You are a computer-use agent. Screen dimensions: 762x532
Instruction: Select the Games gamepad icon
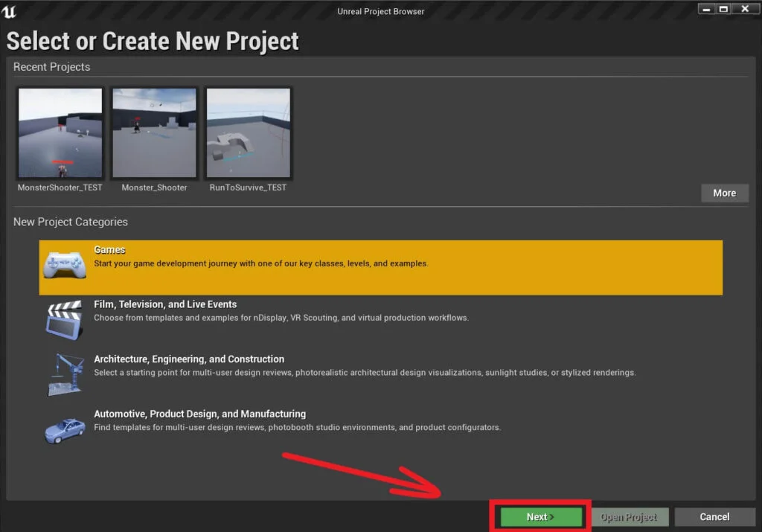tap(65, 265)
